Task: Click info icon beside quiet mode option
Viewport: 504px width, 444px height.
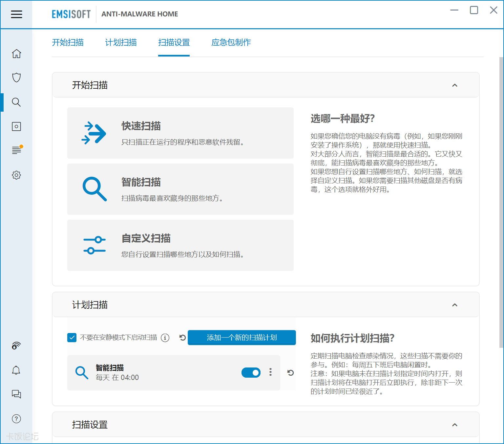Action: [x=165, y=338]
